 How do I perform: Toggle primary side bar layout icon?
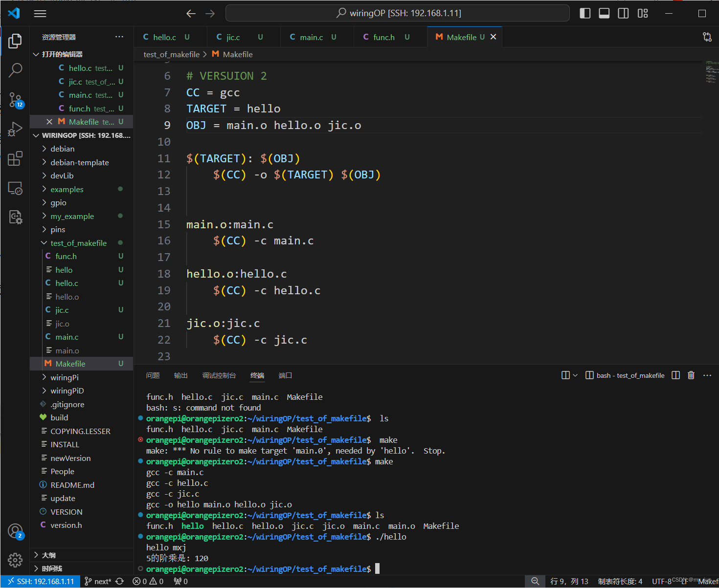pos(585,13)
